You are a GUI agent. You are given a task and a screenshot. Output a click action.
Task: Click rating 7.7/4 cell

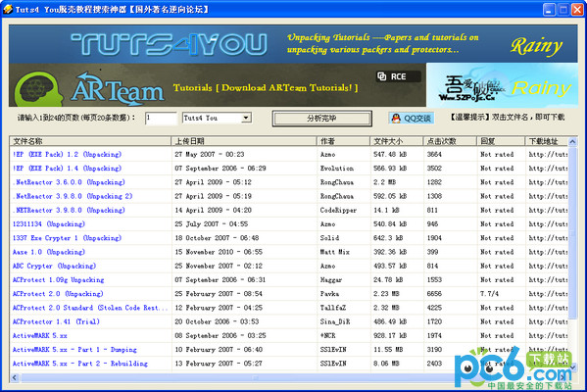pos(489,294)
